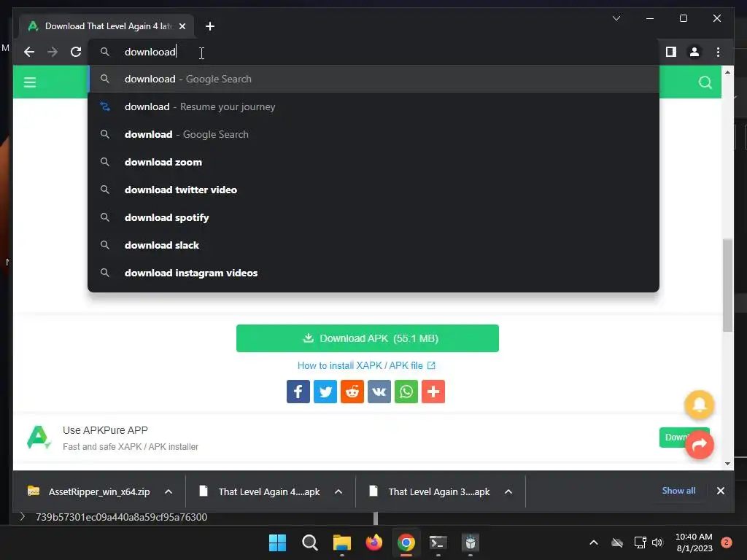
Task: Click 'Use APKPure APP' text
Action: click(x=105, y=430)
